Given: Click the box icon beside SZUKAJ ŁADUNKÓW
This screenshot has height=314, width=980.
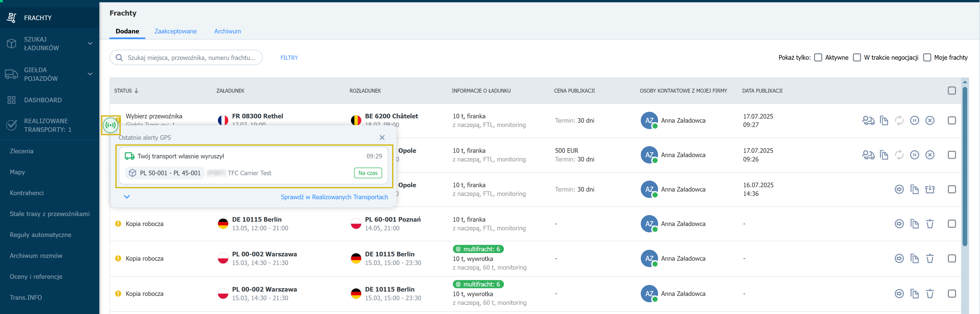Looking at the screenshot, I should click(x=12, y=43).
